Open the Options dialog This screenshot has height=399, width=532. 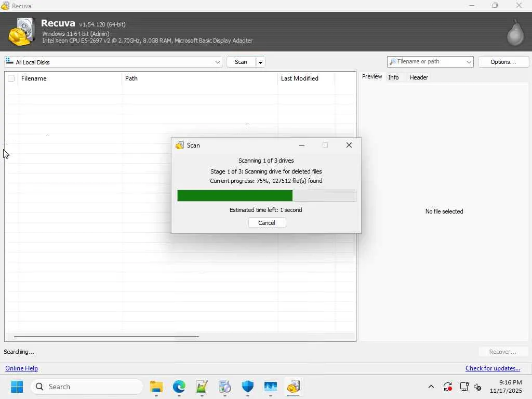point(503,62)
